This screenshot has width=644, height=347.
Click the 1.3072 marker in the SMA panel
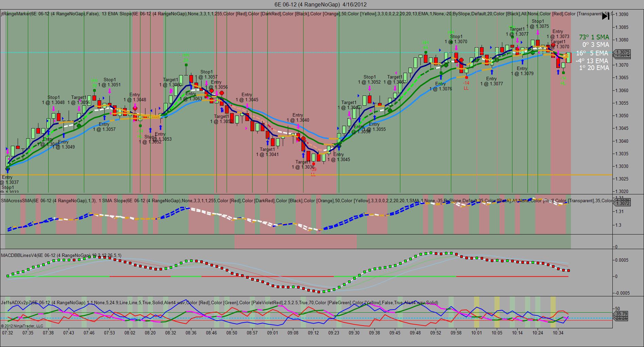pyautogui.click(x=622, y=203)
